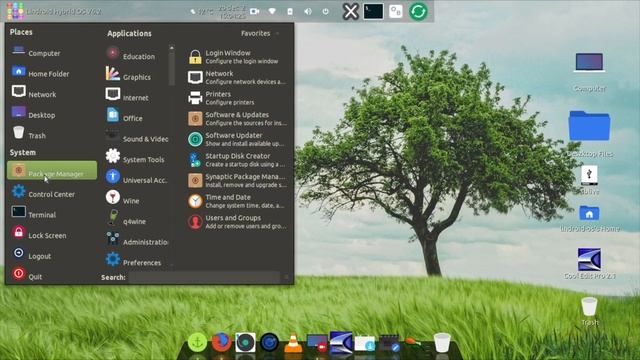Select the Internet category
This screenshot has height=360, width=640.
136,98
